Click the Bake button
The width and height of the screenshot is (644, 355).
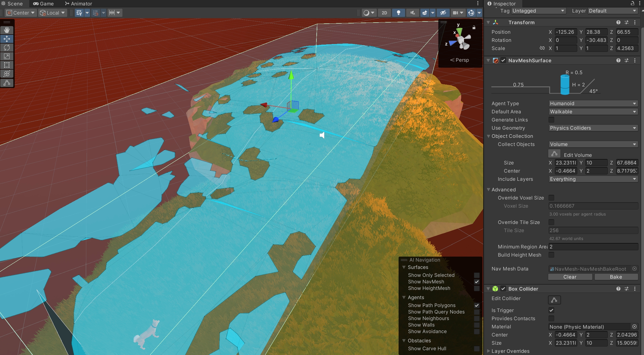click(x=616, y=277)
